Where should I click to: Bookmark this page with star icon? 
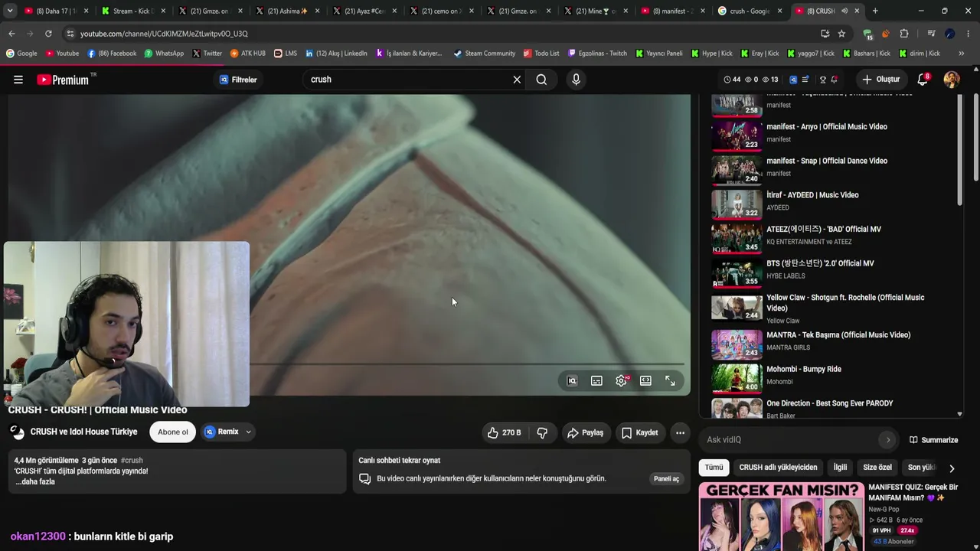841,34
